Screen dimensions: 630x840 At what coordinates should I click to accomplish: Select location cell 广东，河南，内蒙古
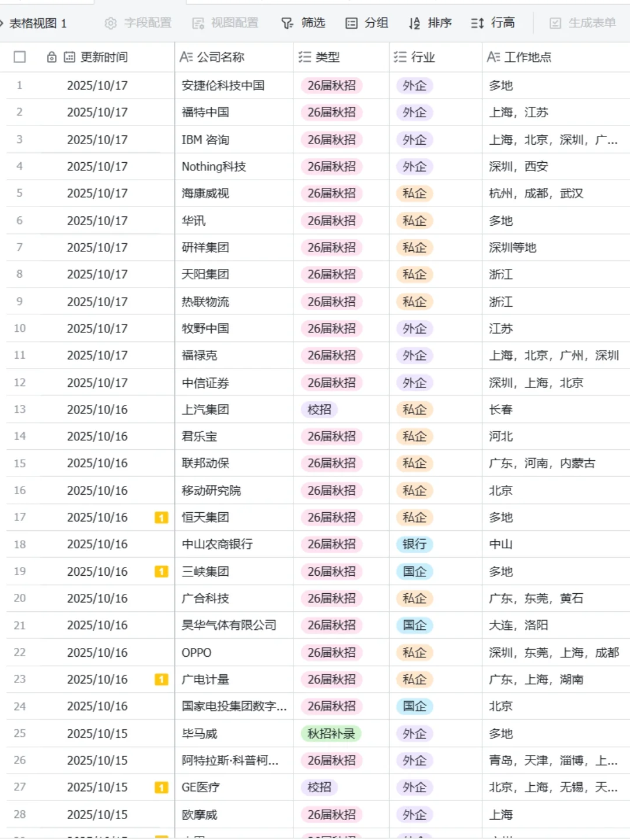click(556, 463)
